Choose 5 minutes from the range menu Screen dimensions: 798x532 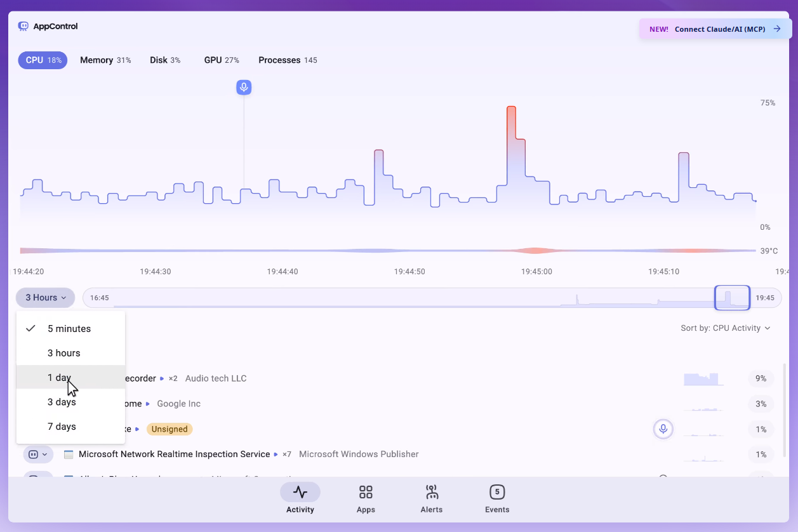point(70,329)
